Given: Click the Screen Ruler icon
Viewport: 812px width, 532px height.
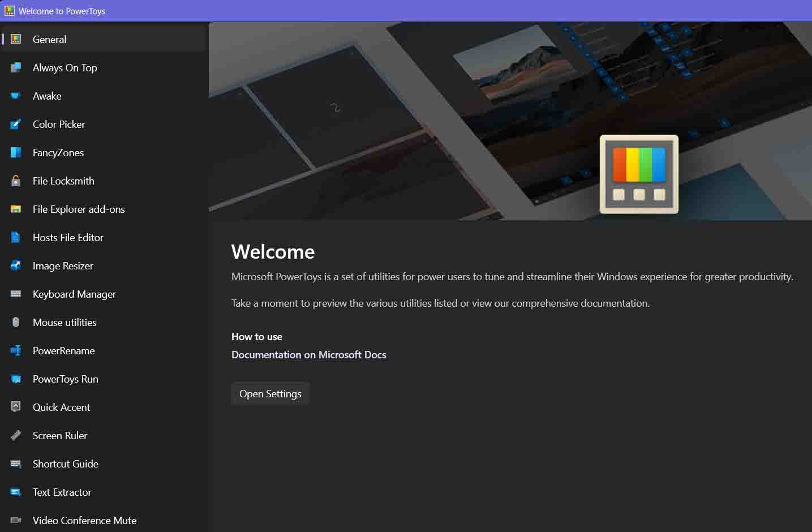Looking at the screenshot, I should click(16, 436).
